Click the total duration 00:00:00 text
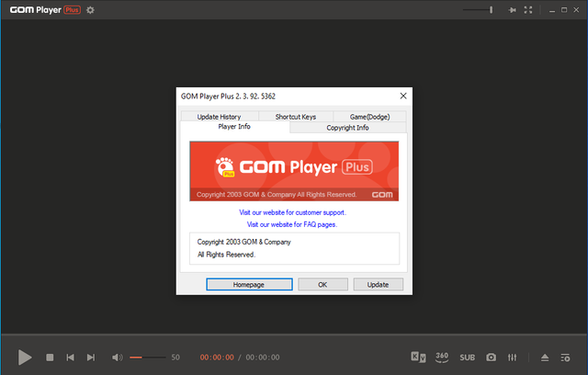 point(263,358)
